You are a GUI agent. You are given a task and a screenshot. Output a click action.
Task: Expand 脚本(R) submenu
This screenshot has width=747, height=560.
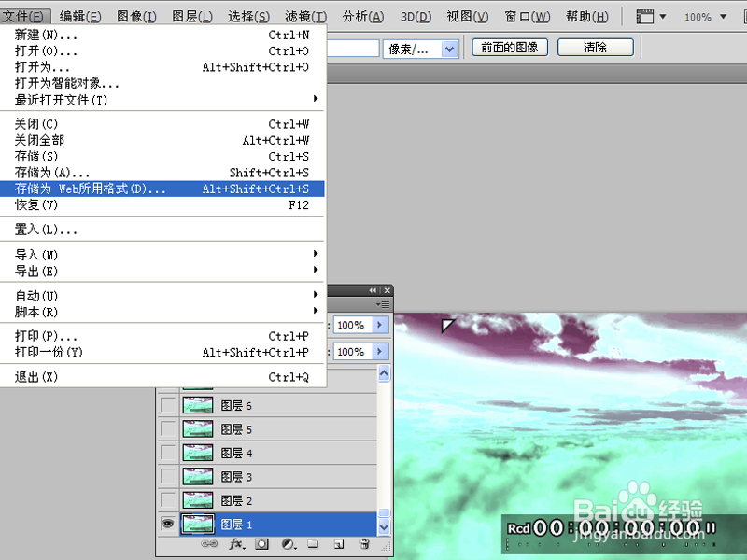click(x=162, y=312)
